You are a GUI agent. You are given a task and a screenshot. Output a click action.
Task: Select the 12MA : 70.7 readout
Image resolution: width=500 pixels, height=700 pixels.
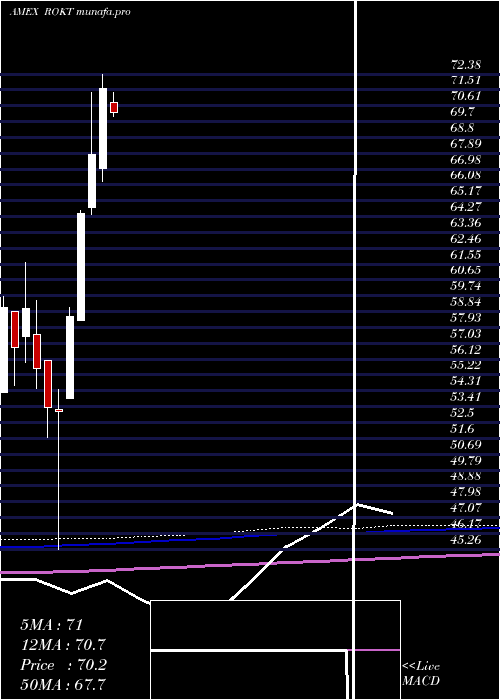click(x=63, y=645)
